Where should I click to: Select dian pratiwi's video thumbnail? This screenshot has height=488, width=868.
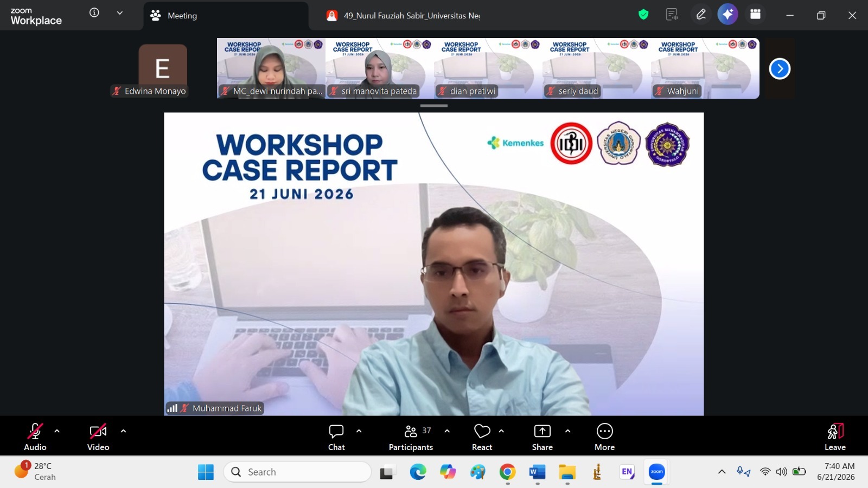coord(488,68)
